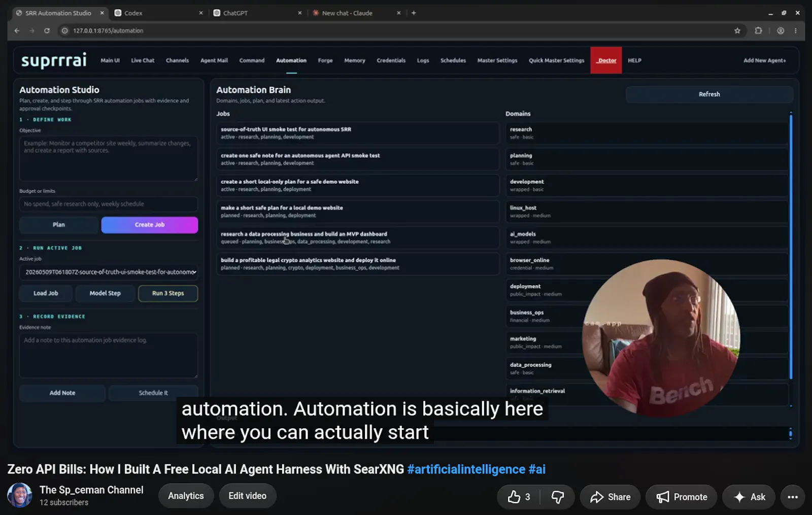Open the HELP nav item

pos(634,60)
